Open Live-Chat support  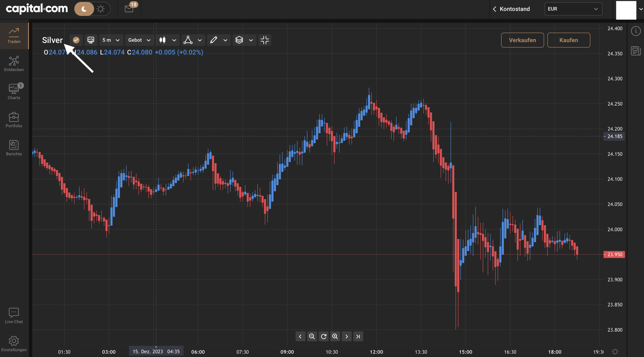[x=14, y=316]
